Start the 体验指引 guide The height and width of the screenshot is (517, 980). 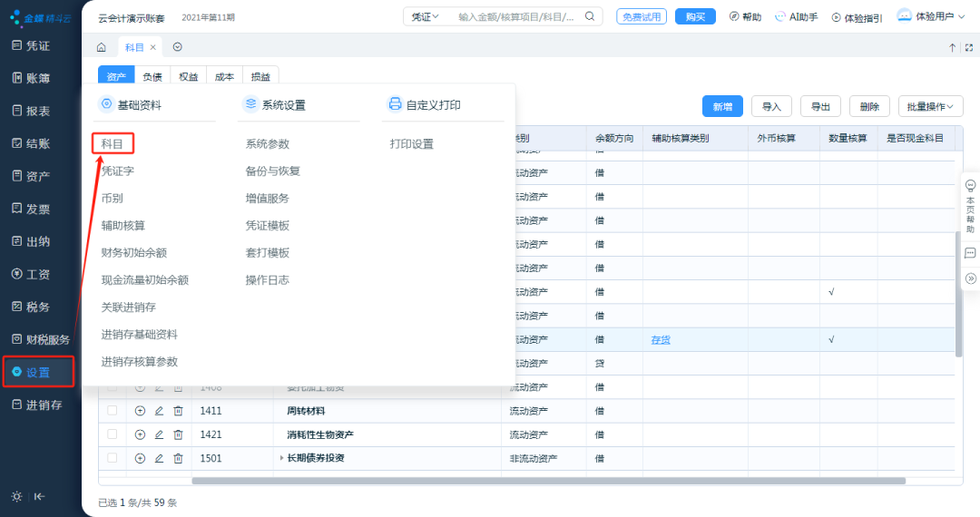click(x=857, y=17)
